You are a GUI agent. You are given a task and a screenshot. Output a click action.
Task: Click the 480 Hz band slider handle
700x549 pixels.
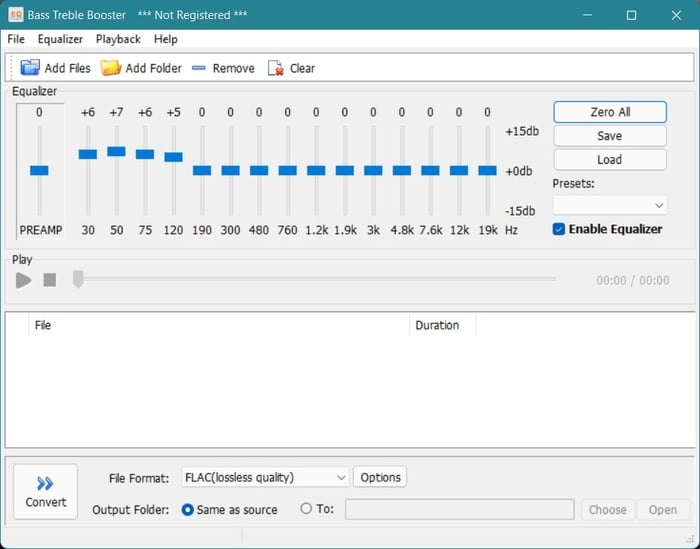[x=259, y=171]
